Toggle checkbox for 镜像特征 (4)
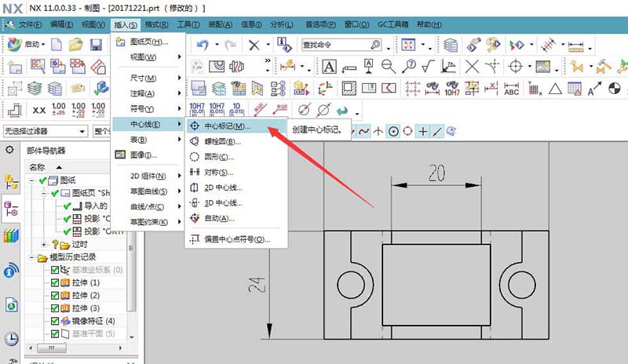628x364 pixels. click(x=55, y=321)
